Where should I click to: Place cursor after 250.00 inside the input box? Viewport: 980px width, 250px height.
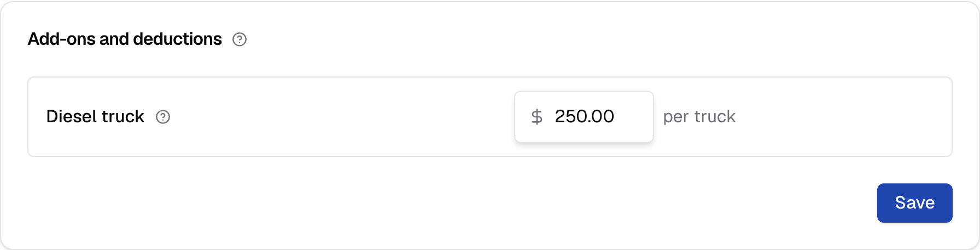click(x=632, y=117)
